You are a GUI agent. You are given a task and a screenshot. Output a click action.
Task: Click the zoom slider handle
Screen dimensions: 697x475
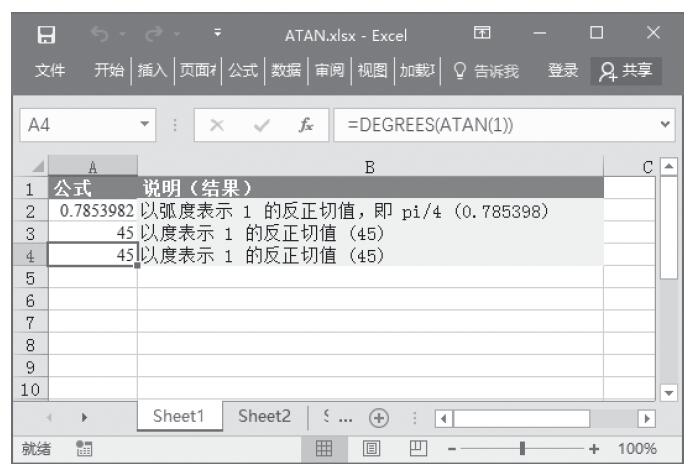(x=522, y=448)
